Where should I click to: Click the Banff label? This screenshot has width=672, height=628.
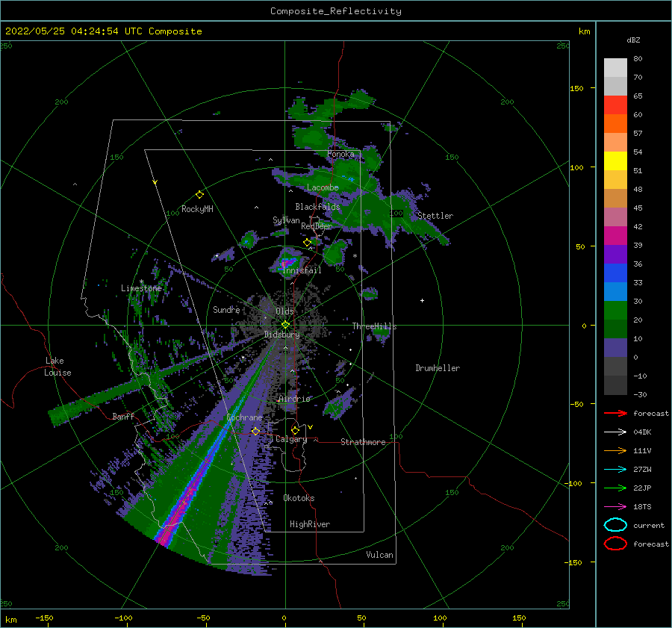pyautogui.click(x=123, y=416)
